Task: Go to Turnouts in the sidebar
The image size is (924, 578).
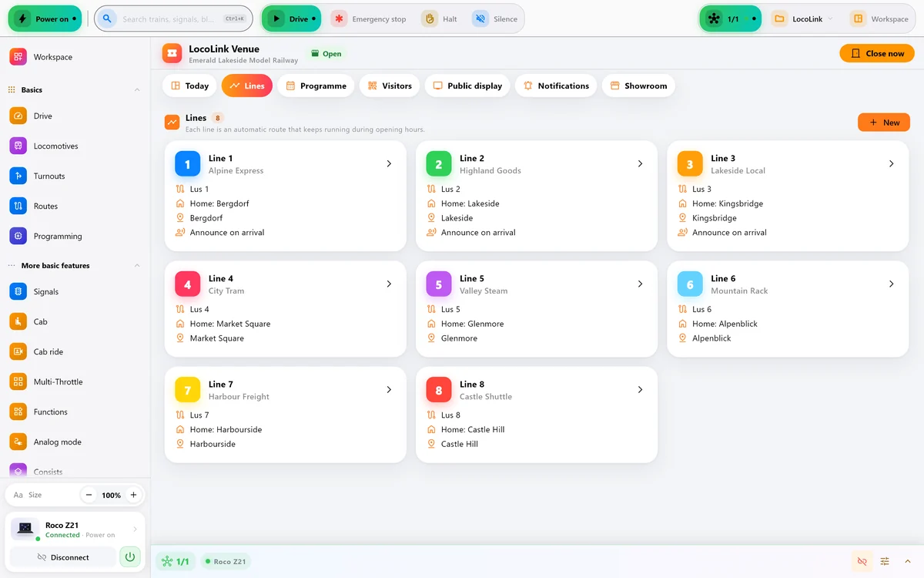Action: coord(73,176)
